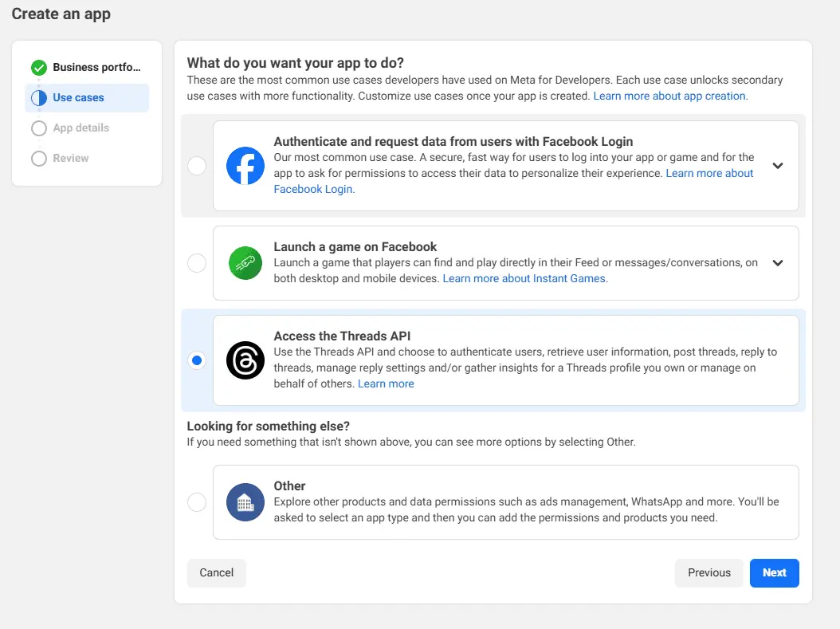This screenshot has height=629, width=840.
Task: Click the Launch a game on Facebook title
Action: [355, 247]
